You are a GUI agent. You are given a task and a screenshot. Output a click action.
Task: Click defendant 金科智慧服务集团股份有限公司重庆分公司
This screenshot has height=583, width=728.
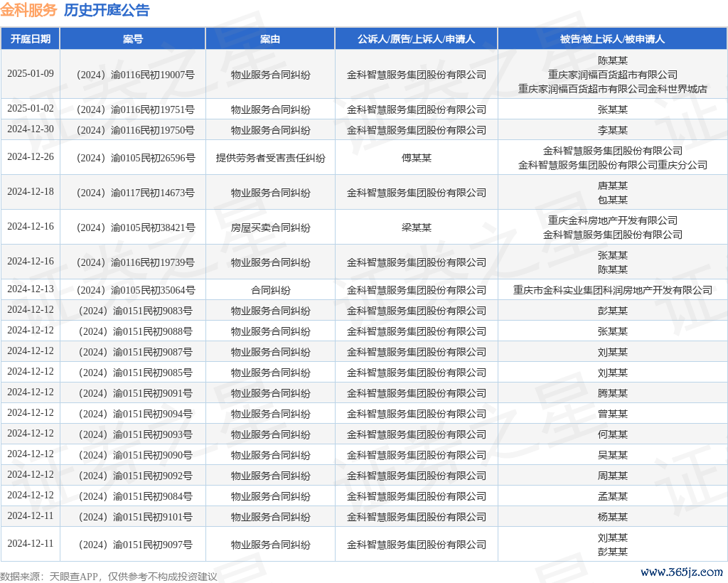[612, 165]
